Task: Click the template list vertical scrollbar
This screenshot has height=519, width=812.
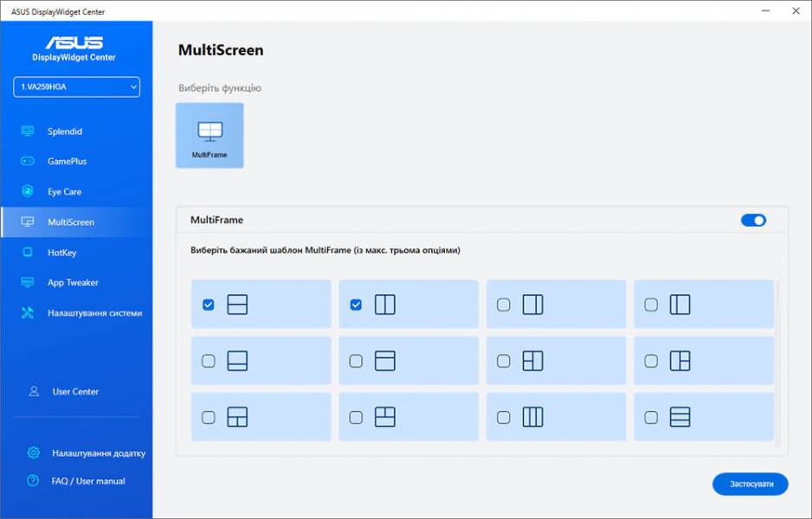Action: click(777, 362)
